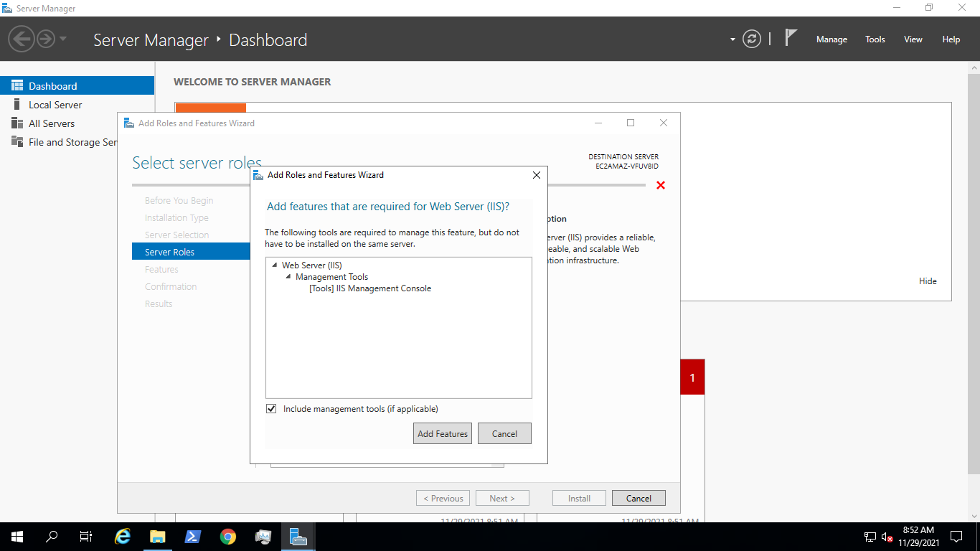Launch PowerShell from the taskbar

[193, 536]
